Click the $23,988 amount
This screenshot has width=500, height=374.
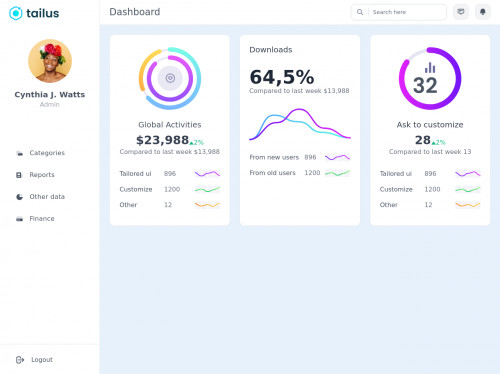coord(163,140)
